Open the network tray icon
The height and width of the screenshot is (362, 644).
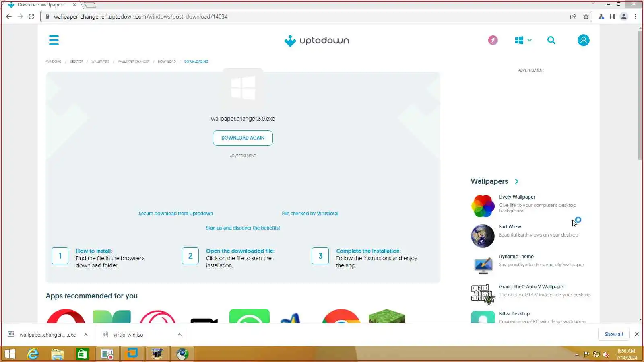[596, 354]
